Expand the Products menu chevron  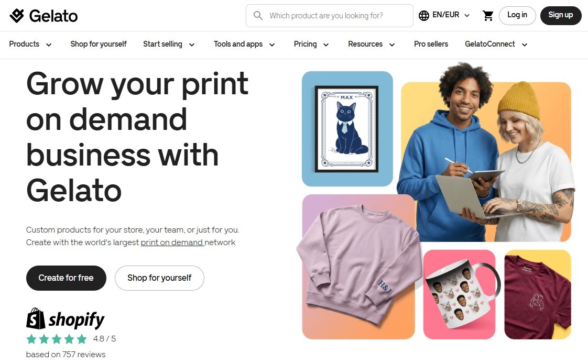click(49, 45)
